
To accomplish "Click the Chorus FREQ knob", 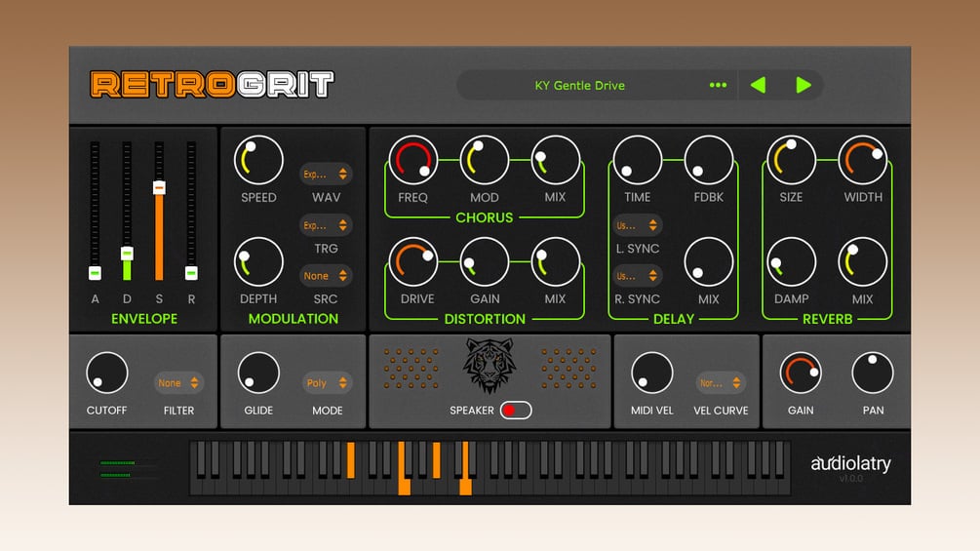I will (413, 160).
